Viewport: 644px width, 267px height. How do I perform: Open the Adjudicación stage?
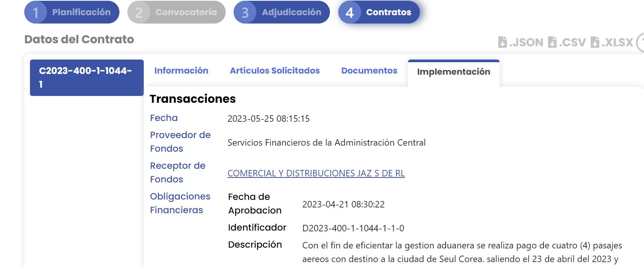[x=291, y=13]
